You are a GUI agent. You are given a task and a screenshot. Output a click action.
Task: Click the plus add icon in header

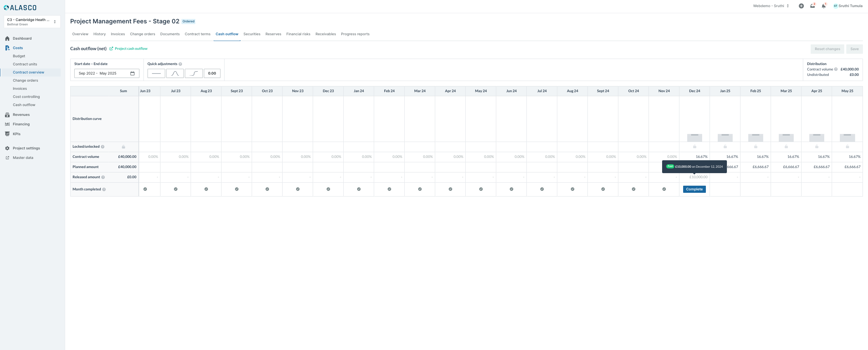point(801,6)
